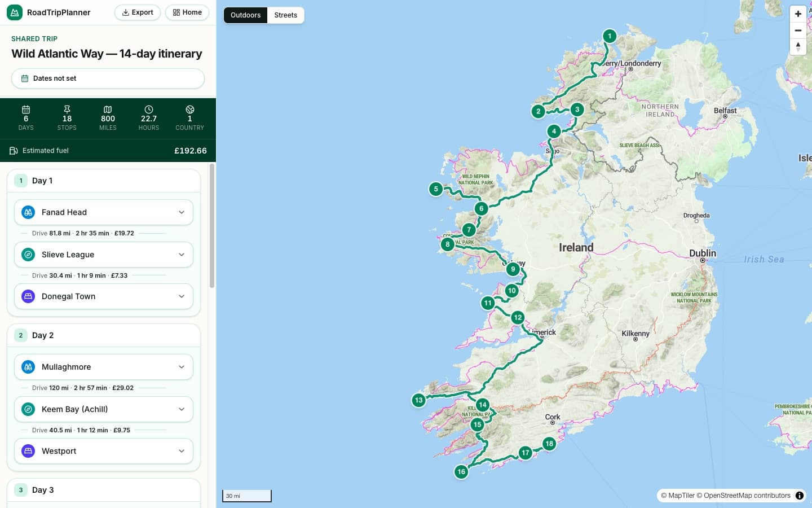Select map marker 7

pos(469,230)
